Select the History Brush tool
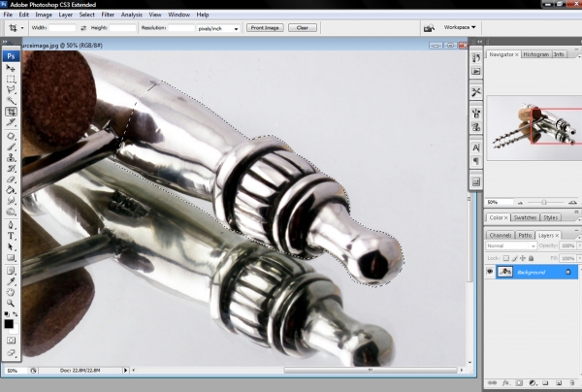The image size is (582, 392). tap(11, 169)
